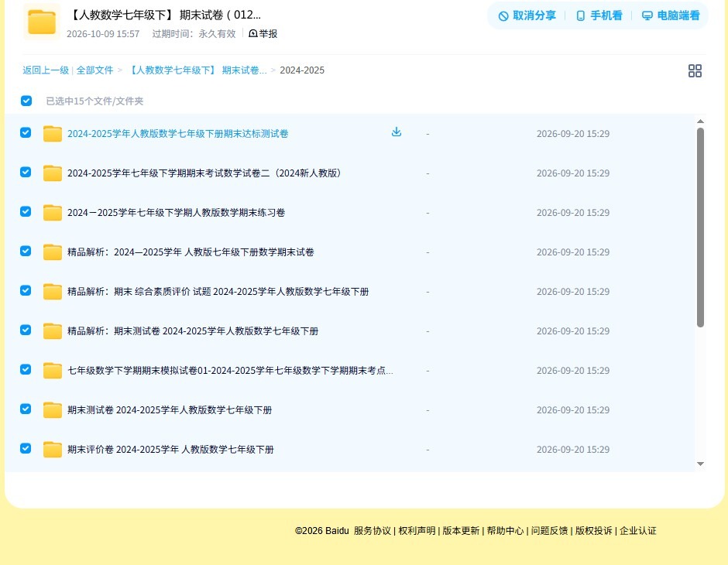
Task: Uncheck the 期末达标测试卷 folder checkbox
Action: click(26, 132)
